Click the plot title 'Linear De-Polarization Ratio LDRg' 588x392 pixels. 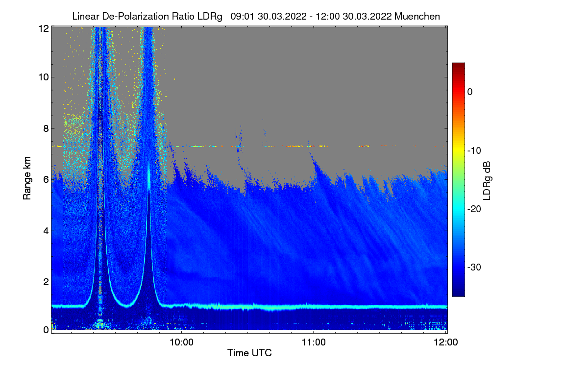click(x=148, y=16)
